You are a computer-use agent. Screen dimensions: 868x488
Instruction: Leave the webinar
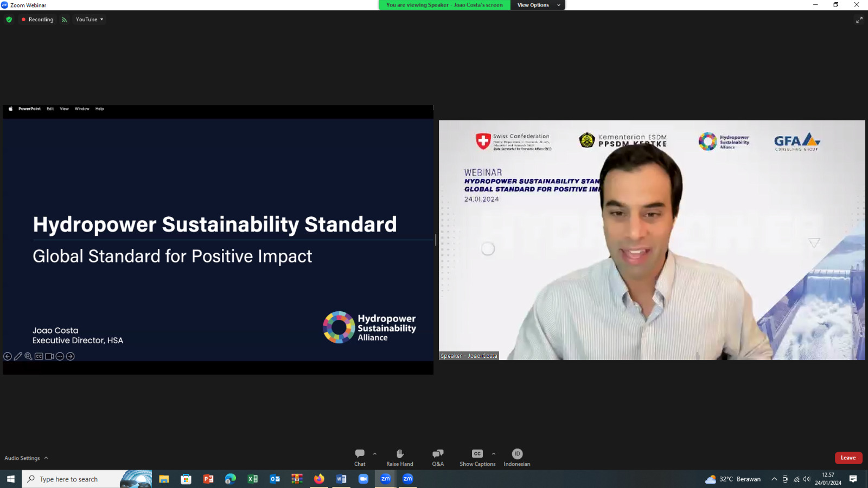(x=848, y=458)
